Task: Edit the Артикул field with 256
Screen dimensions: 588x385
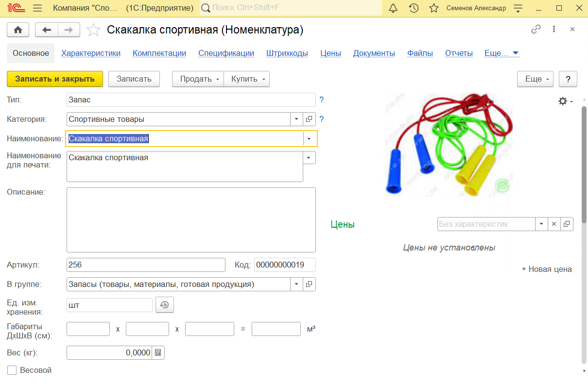Action: [x=146, y=265]
